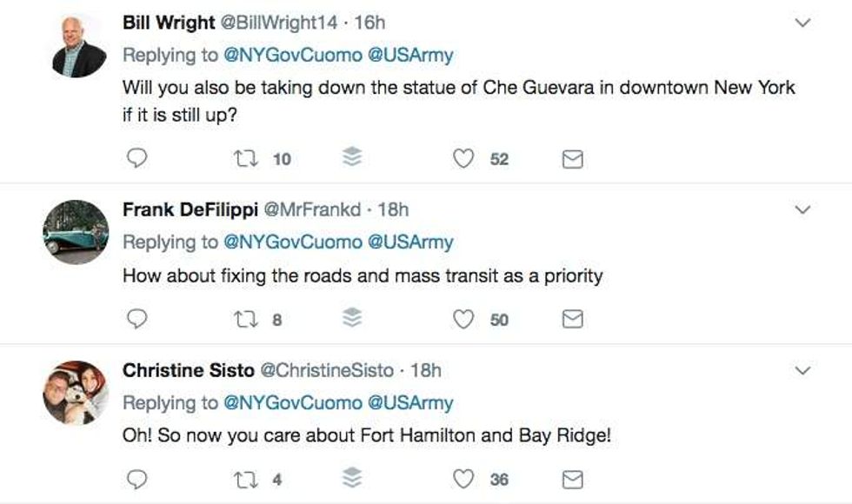Click Christine Sisto's profile photo
852x504 pixels.
pos(76,393)
